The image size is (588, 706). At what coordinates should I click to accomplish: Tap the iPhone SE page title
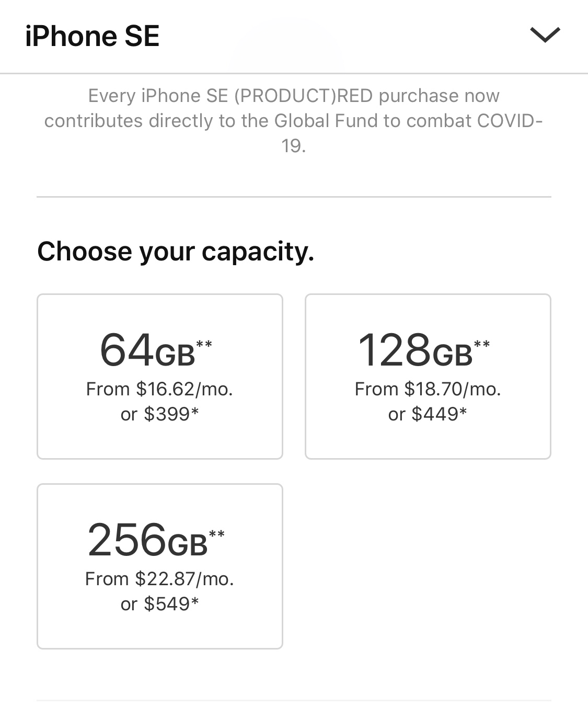(92, 36)
